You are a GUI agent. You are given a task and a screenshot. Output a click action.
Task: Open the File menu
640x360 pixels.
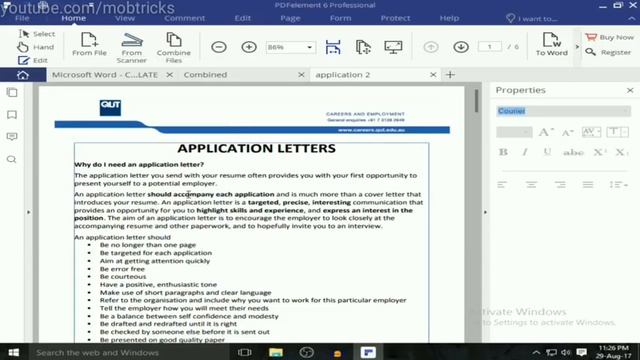[22, 18]
